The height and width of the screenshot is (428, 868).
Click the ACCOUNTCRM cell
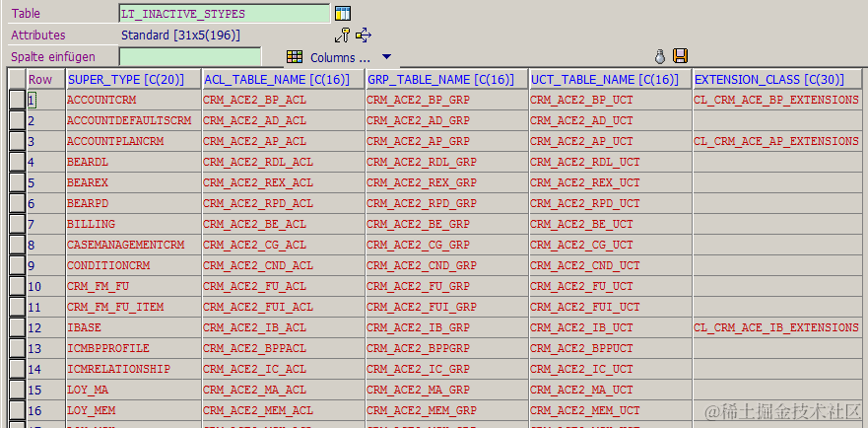133,100
